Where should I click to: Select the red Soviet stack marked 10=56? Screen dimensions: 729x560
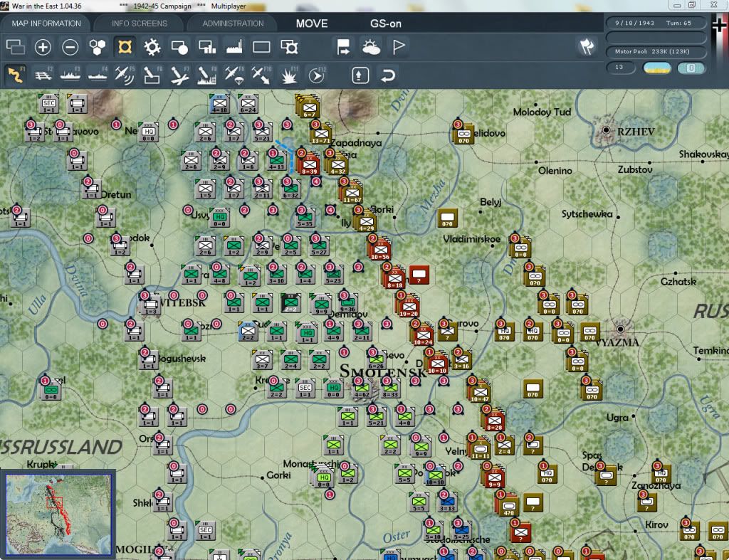click(380, 250)
